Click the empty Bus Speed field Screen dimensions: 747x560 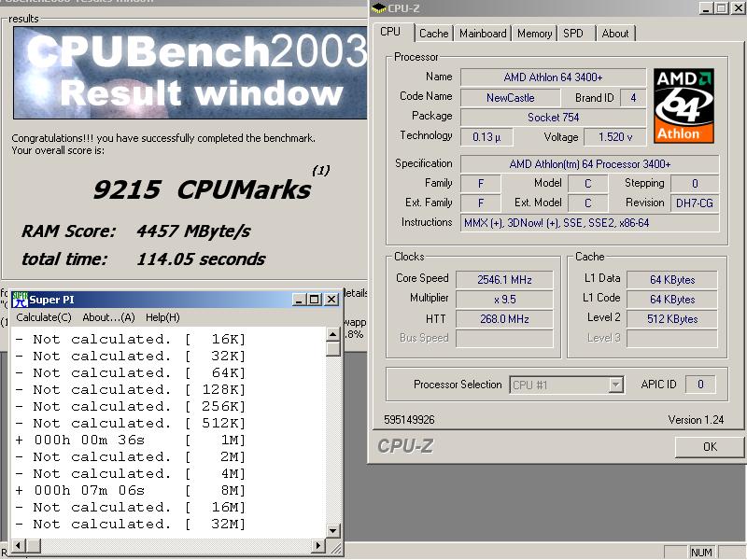(504, 339)
